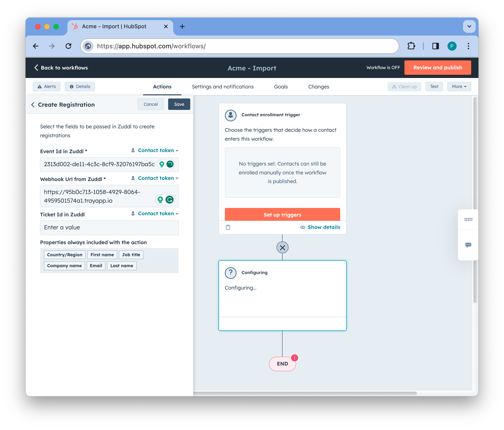Click the contact enrollment trigger person icon
The width and height of the screenshot is (504, 430).
(x=231, y=115)
